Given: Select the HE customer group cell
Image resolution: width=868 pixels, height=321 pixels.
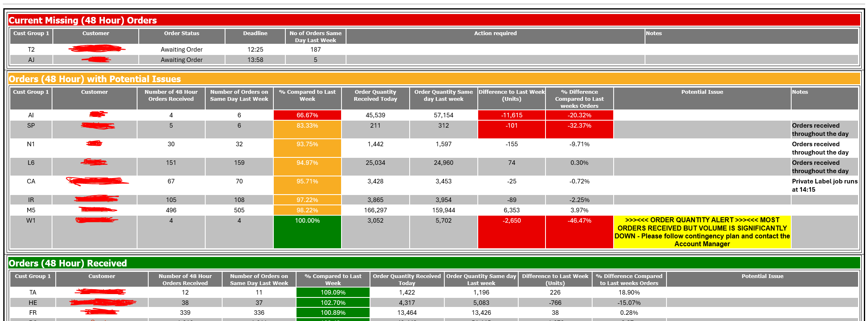Looking at the screenshot, I should click(x=33, y=303).
